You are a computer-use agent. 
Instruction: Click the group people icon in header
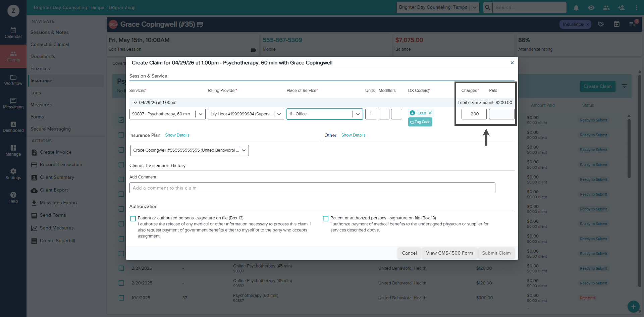(x=606, y=7)
